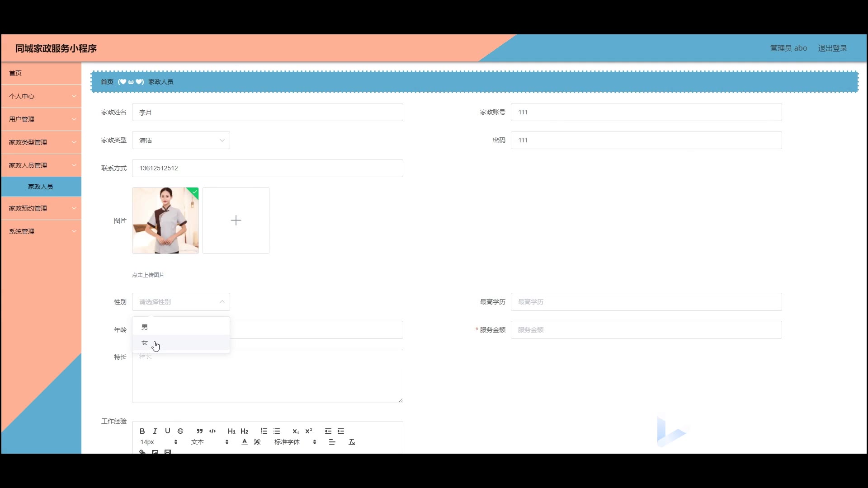Screen dimensions: 868x488
Task: Insert a blockquote with the quote icon
Action: click(x=199, y=431)
